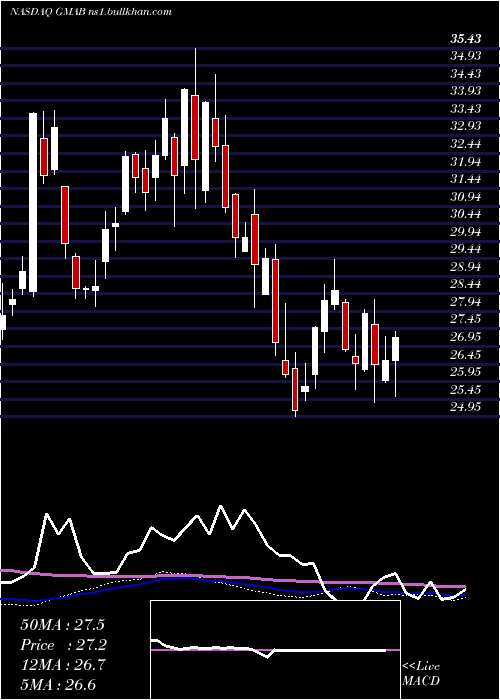Click the 33.93 price axis label
The width and height of the screenshot is (500, 700).
[x=466, y=91]
